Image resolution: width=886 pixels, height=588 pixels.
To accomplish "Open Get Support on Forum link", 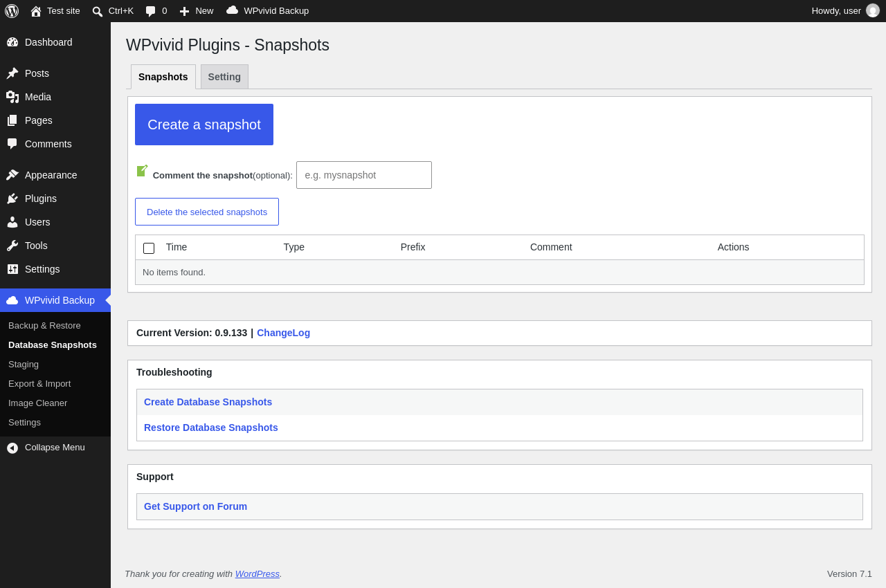I will pos(195,506).
